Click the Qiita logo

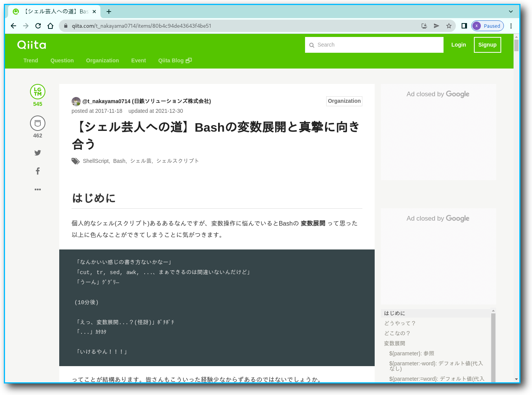pos(32,45)
